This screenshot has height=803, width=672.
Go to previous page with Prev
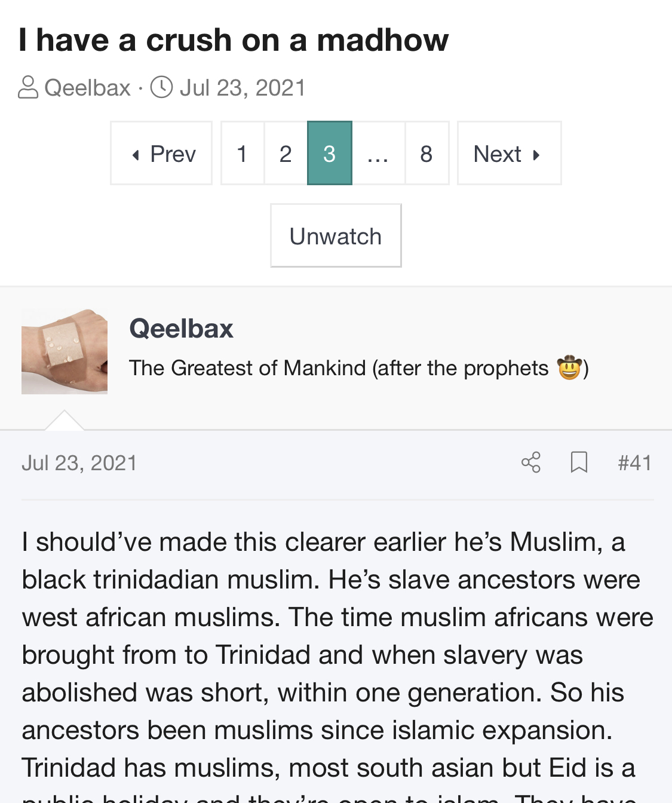tap(161, 154)
